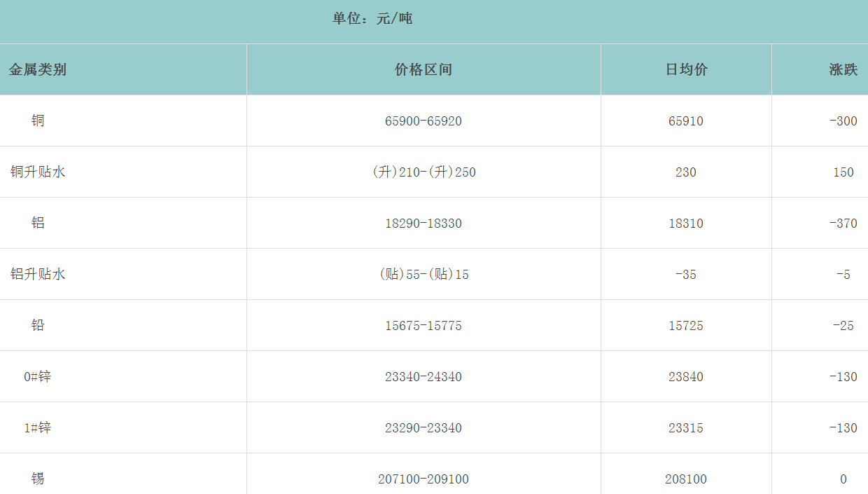Select the 1#锌 row label
This screenshot has height=494, width=868.
[38, 427]
